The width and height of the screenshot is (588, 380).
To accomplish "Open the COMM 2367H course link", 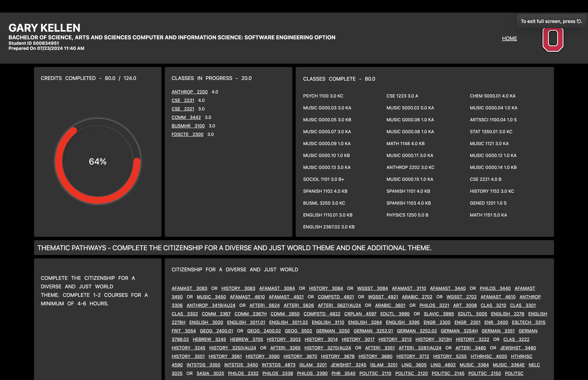I will point(250,314).
